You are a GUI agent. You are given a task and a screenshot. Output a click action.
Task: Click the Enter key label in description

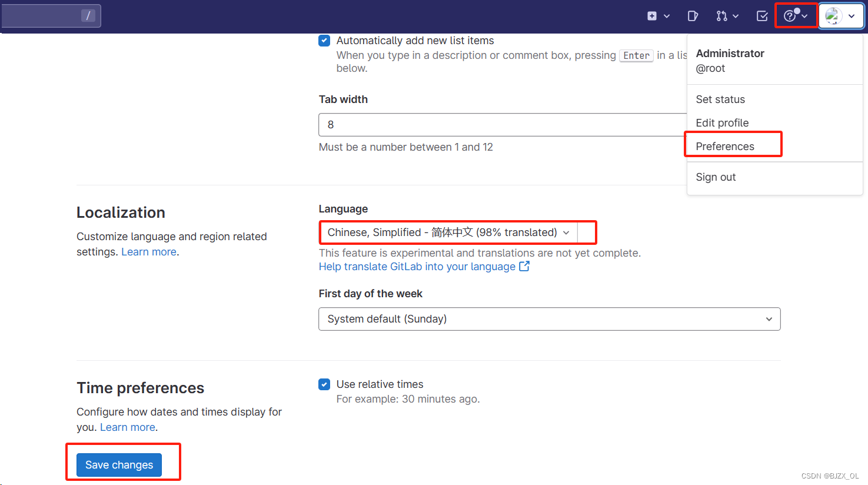(x=636, y=55)
